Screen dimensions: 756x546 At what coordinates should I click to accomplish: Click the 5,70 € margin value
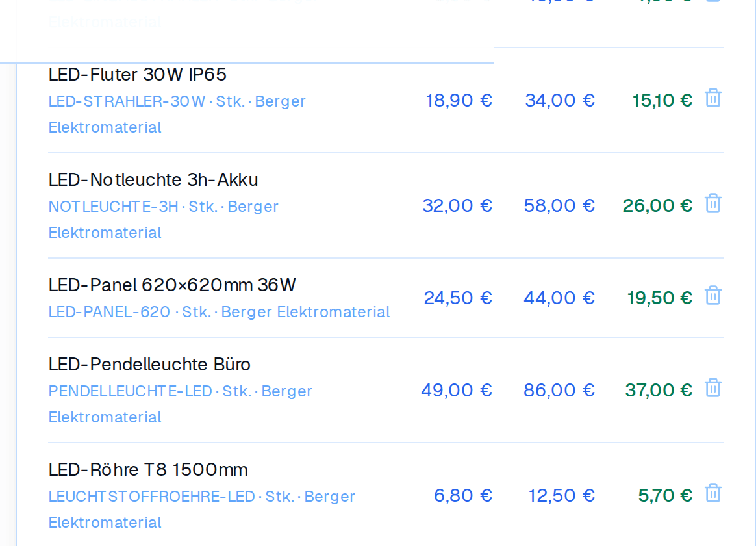(665, 495)
